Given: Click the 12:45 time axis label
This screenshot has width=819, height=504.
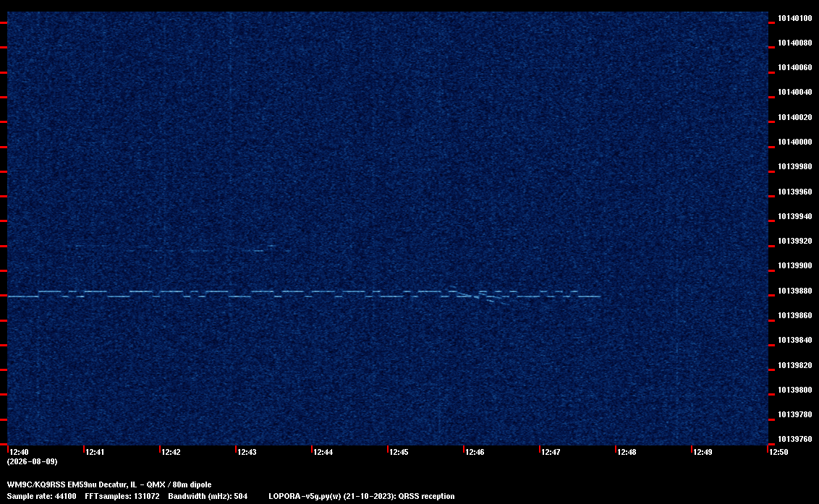Looking at the screenshot, I should coord(399,452).
